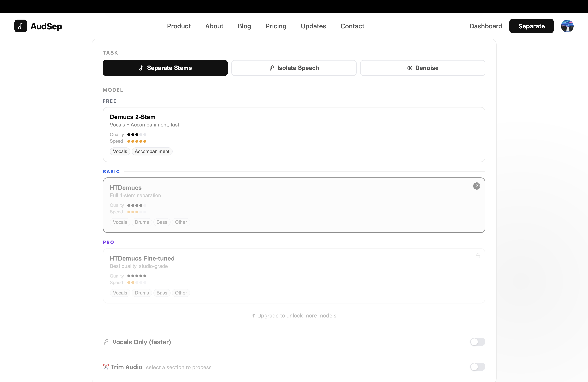Click the speaker icon in Denoise

click(x=409, y=68)
